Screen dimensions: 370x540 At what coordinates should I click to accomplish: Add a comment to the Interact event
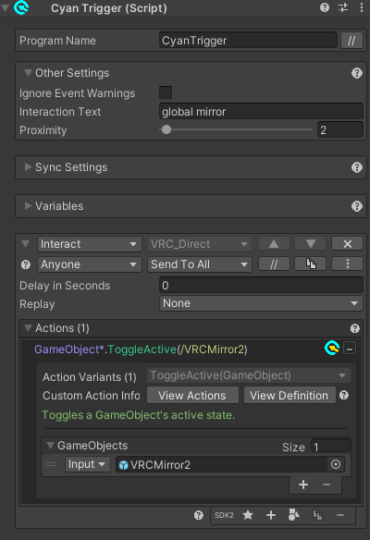[274, 264]
